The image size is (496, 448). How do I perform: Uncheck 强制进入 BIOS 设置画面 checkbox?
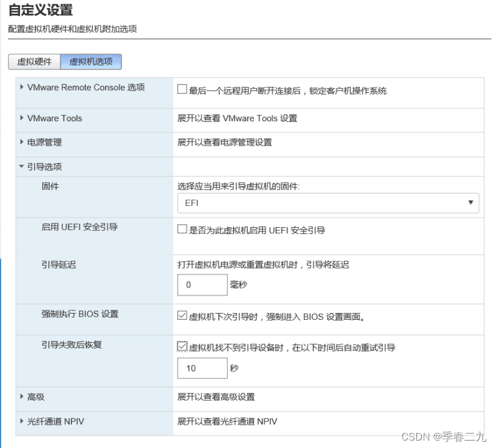(x=182, y=315)
